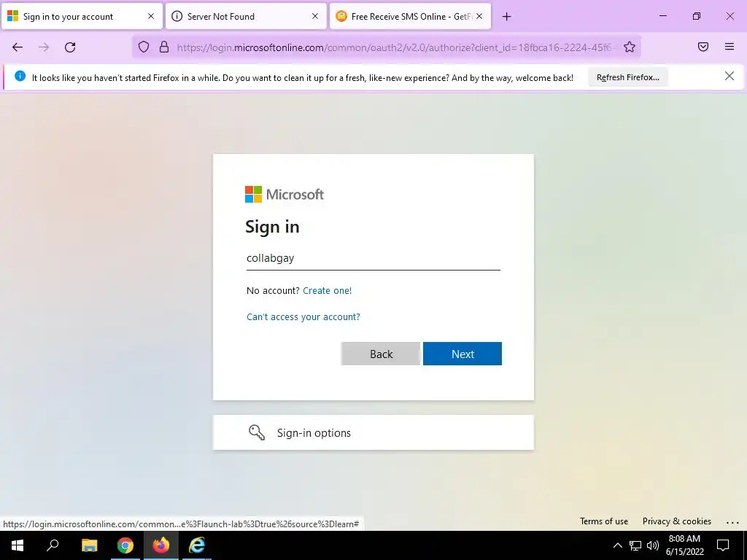Click the key icon beside Sign-in options
Image resolution: width=747 pixels, height=560 pixels.
[257, 432]
